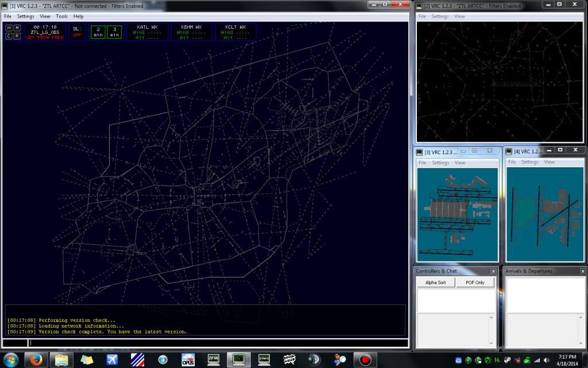Click the ZFW taskbar icon
Image resolution: width=588 pixels, height=368 pixels.
pos(214,360)
